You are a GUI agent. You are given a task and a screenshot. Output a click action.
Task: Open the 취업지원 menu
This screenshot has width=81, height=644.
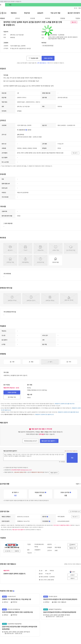click(27, 13)
